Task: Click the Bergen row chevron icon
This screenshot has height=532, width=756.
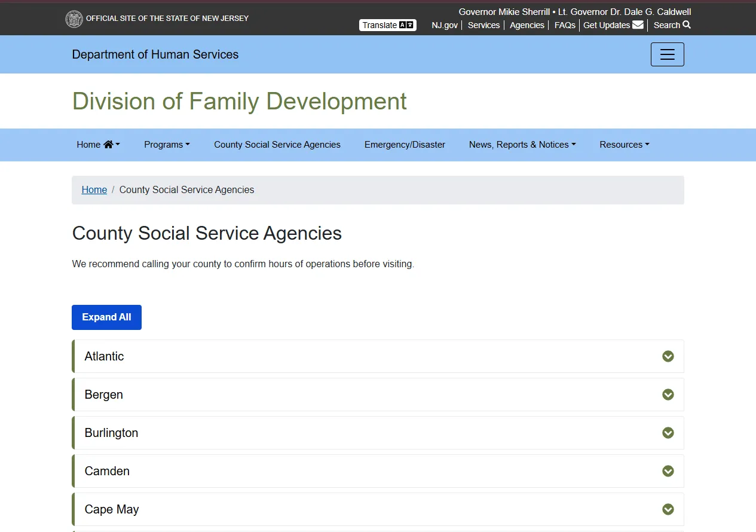Action: [668, 395]
